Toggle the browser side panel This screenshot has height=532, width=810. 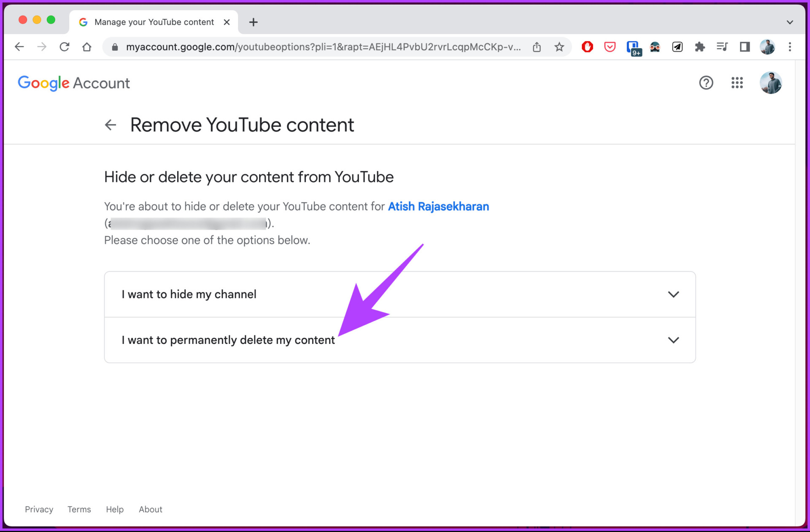point(745,47)
